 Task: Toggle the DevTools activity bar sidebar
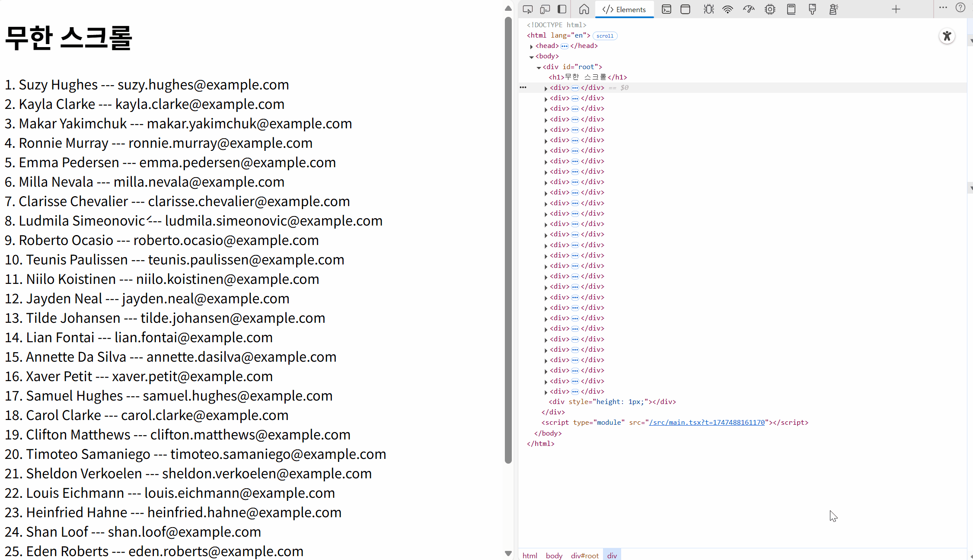[x=562, y=9]
